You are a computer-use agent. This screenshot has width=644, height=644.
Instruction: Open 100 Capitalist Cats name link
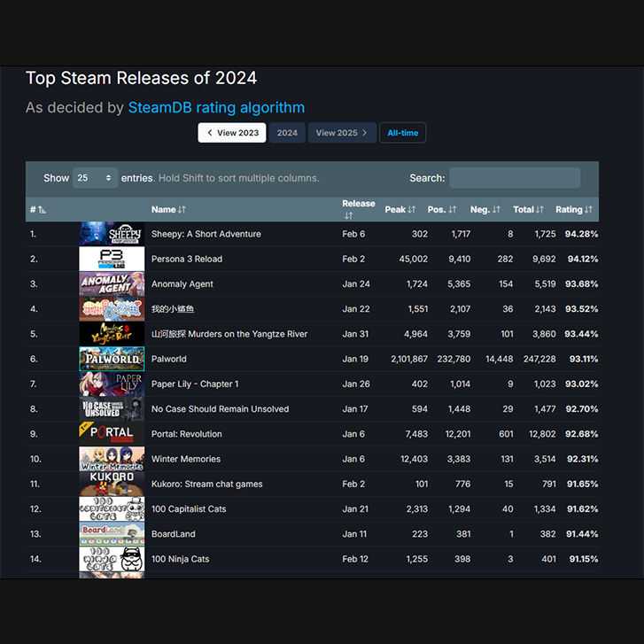189,509
